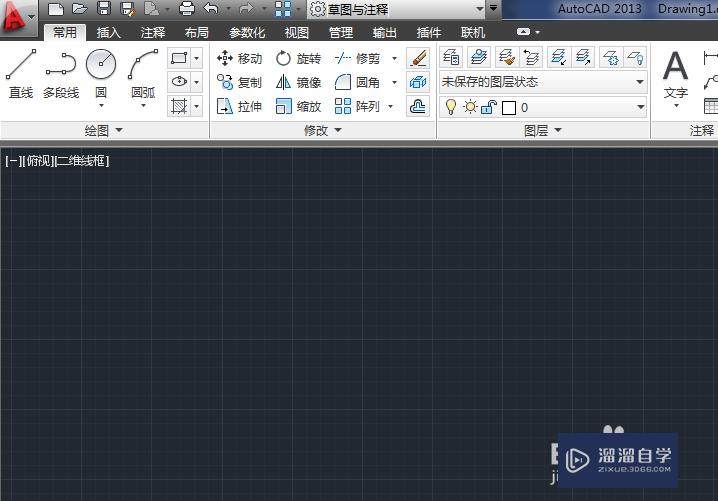Switch to the 插入 (Insert) tab

pyautogui.click(x=109, y=32)
